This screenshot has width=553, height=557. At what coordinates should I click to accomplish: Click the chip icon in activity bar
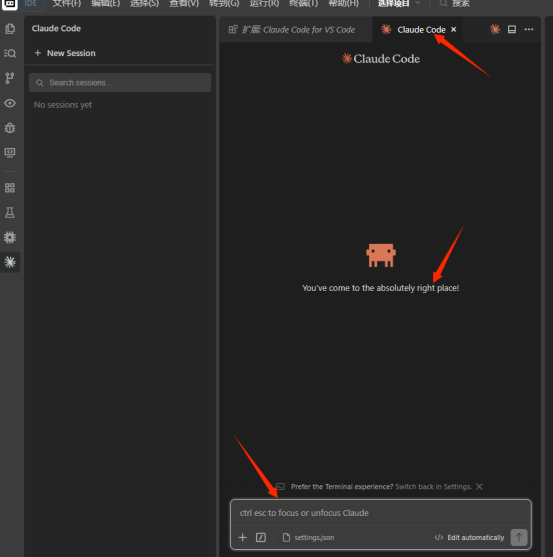(x=10, y=237)
